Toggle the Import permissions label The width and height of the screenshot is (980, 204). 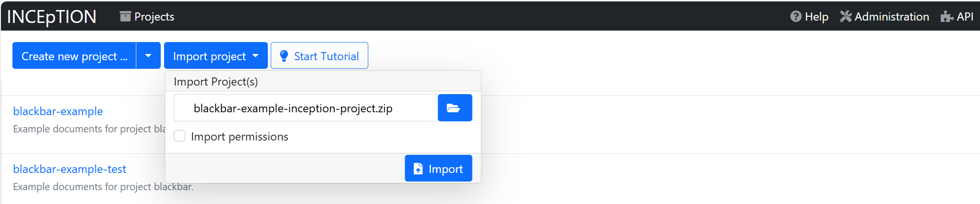[240, 137]
